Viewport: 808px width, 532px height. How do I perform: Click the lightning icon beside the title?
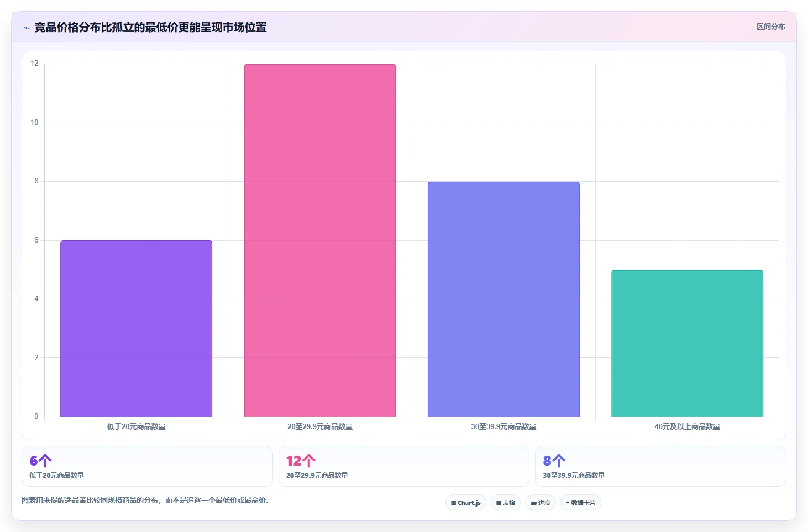coord(26,28)
